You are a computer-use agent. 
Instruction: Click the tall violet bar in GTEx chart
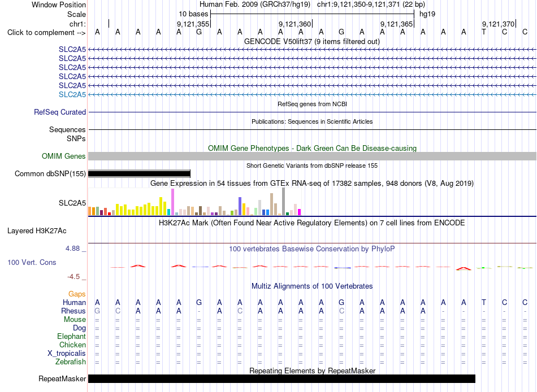pyautogui.click(x=172, y=202)
